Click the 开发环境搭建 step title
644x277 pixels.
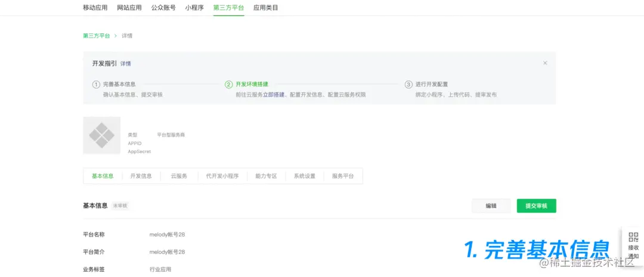pyautogui.click(x=252, y=85)
